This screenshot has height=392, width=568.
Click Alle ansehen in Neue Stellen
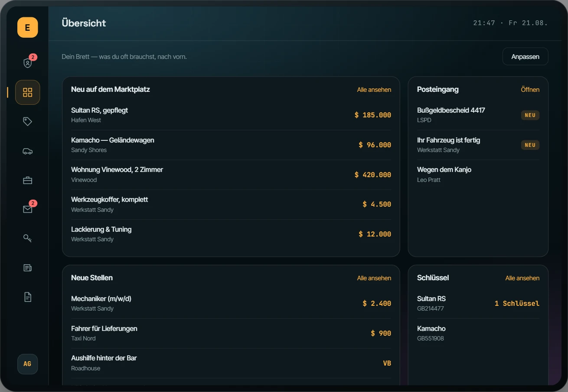tap(374, 278)
